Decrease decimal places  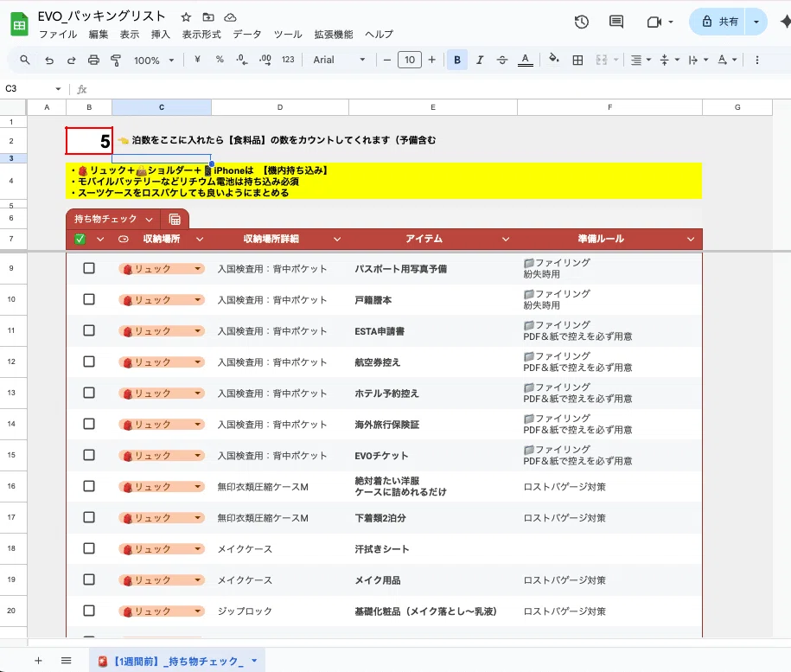tap(242, 60)
